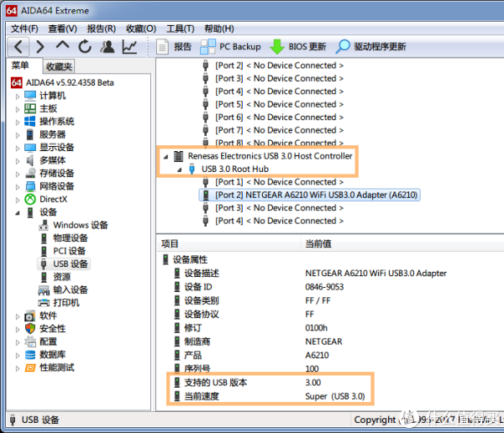Click the 软件 software icon
This screenshot has height=433, width=504.
(x=30, y=316)
